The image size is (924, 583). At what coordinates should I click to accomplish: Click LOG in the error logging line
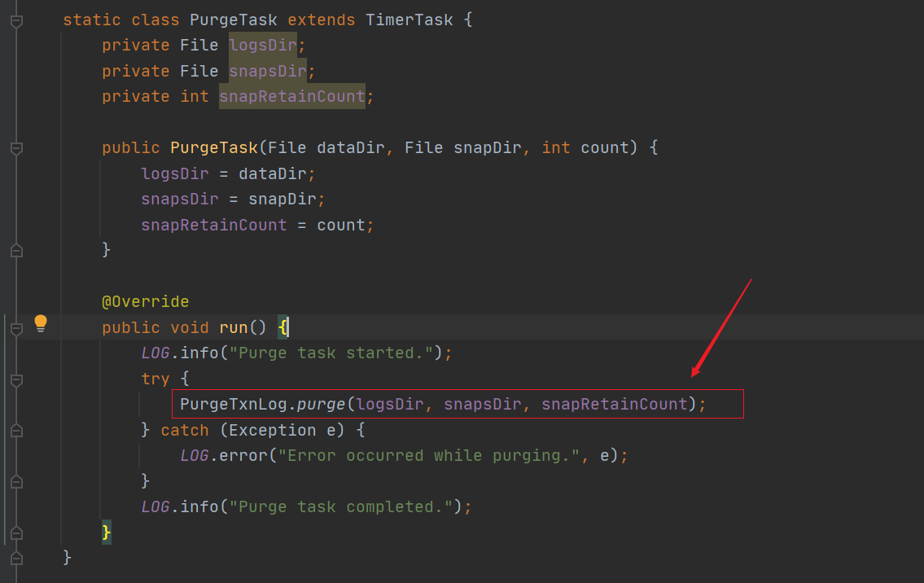[195, 456]
